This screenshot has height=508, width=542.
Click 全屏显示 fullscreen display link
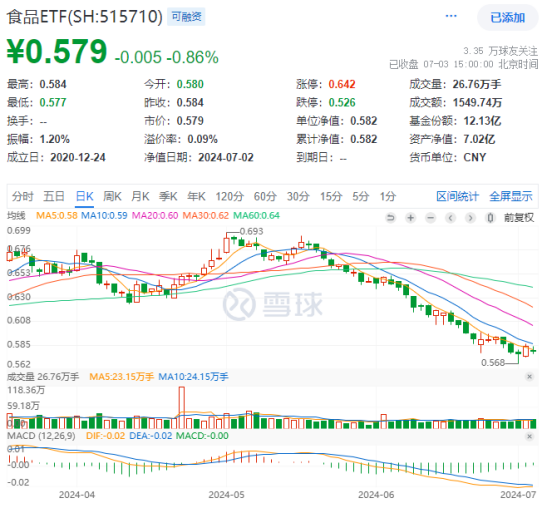coord(511,196)
